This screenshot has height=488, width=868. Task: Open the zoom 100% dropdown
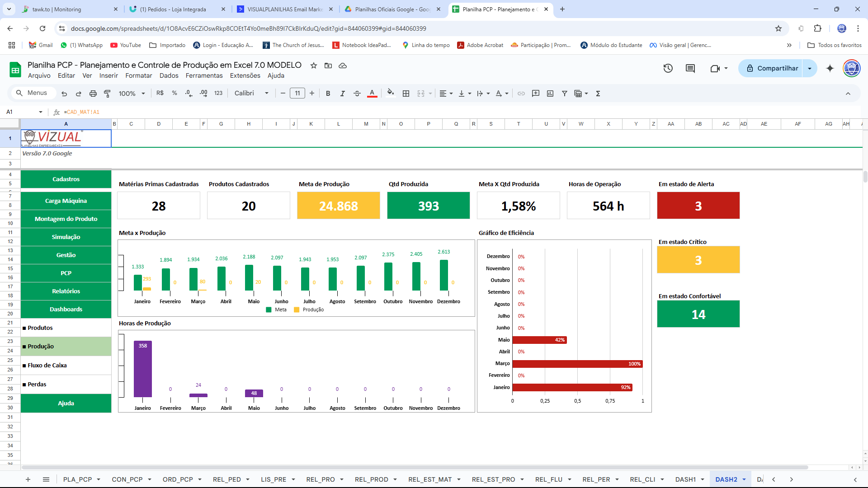point(132,94)
